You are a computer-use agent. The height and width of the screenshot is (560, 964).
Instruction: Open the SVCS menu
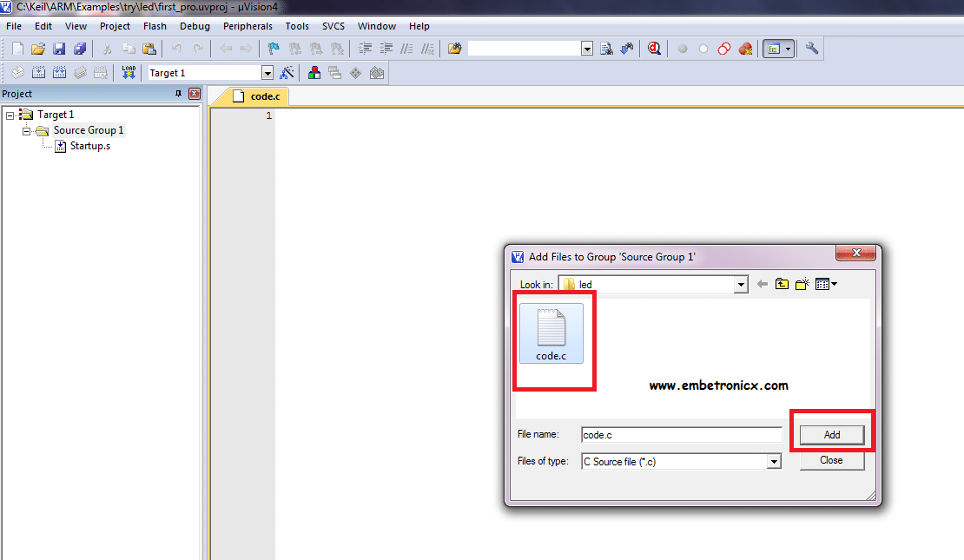pyautogui.click(x=333, y=26)
